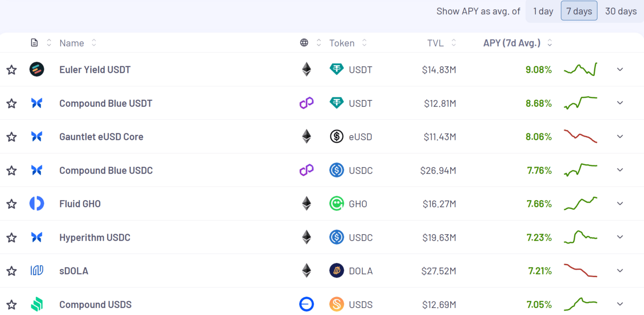Click Morpho butterfly logo beside Compound Blue USDT
Image resolution: width=644 pixels, height=315 pixels.
point(36,103)
